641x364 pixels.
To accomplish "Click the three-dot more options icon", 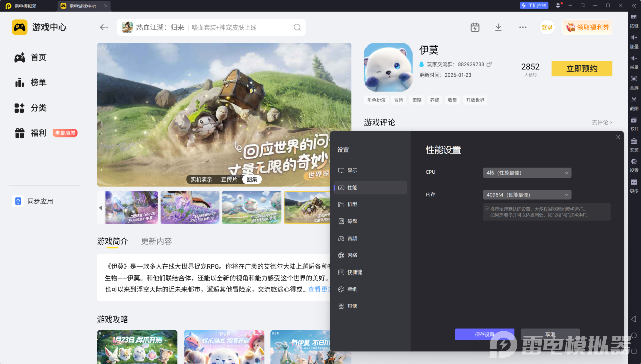I will [523, 27].
